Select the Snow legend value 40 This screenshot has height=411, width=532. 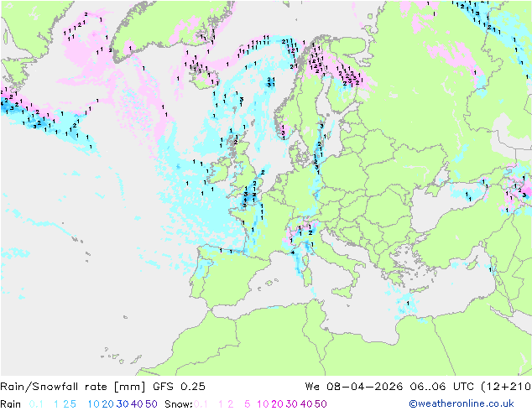click(305, 404)
